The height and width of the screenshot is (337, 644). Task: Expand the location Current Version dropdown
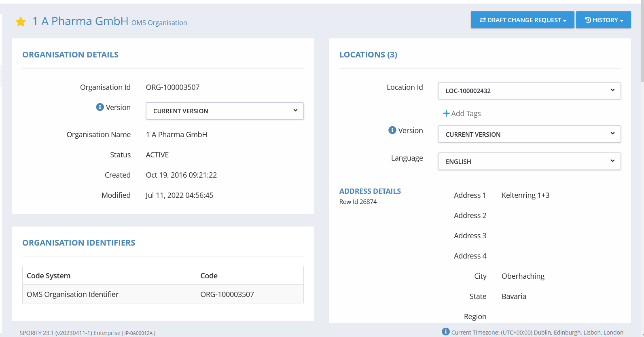tap(529, 134)
